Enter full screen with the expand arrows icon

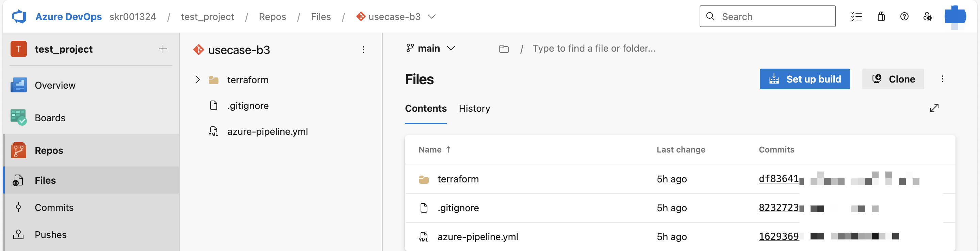934,108
